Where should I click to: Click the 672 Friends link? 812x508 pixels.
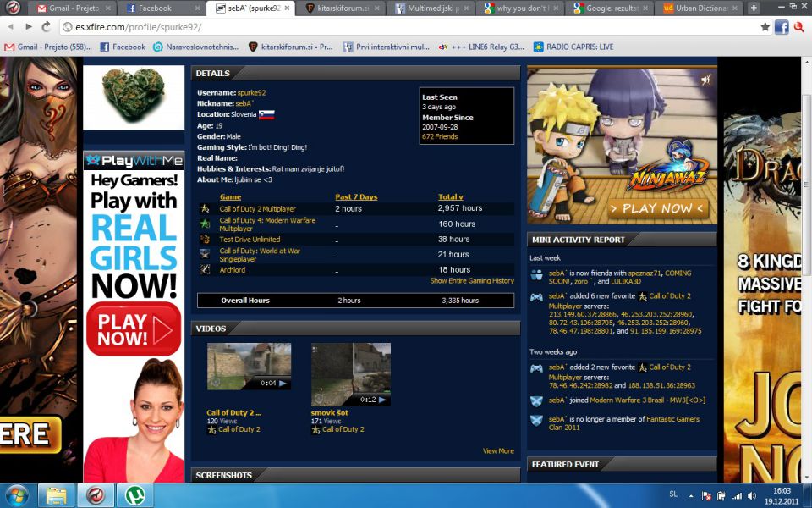tap(440, 137)
